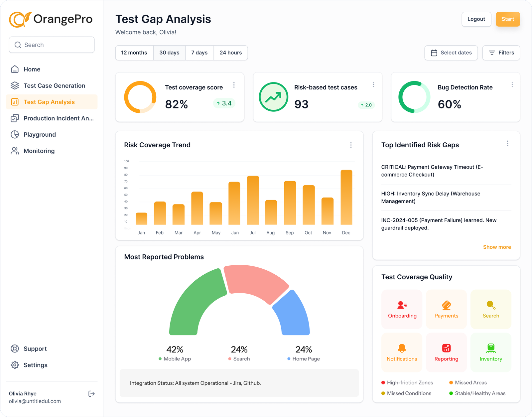Select the Payments coverage tile
The image size is (532, 417).
click(x=446, y=309)
